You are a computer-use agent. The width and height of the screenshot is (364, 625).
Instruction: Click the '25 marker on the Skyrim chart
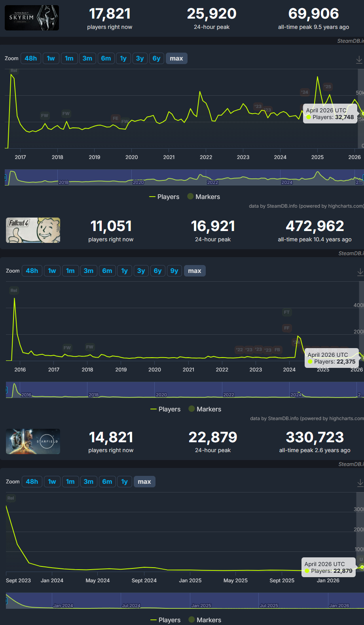coord(328,87)
